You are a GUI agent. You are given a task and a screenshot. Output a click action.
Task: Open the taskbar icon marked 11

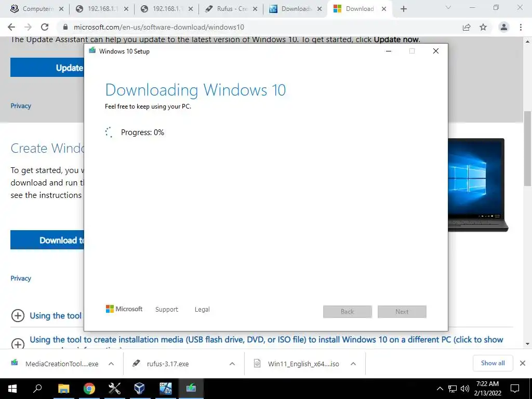pos(166,389)
